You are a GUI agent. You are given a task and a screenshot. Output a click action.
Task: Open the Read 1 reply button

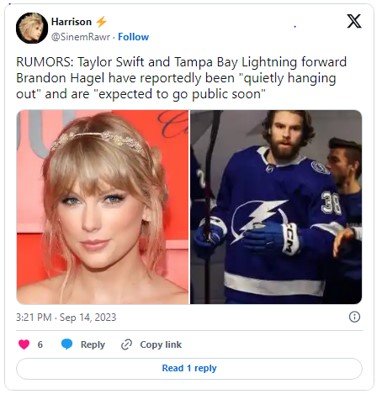(x=189, y=369)
